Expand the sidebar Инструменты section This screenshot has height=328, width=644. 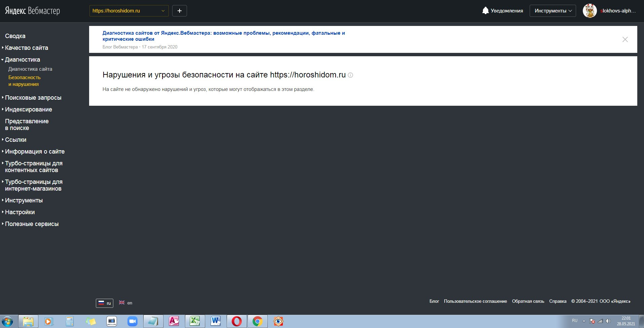coord(24,200)
